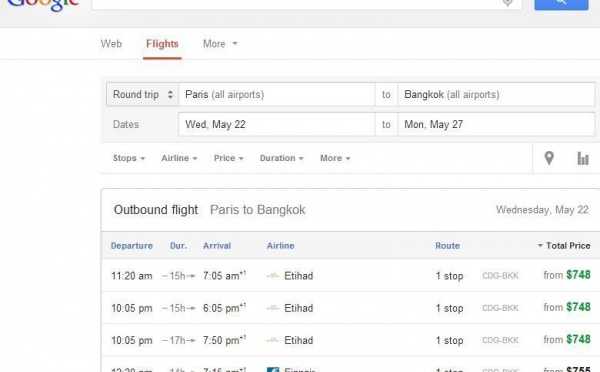Click the Finnair airline logo

[x=273, y=370]
